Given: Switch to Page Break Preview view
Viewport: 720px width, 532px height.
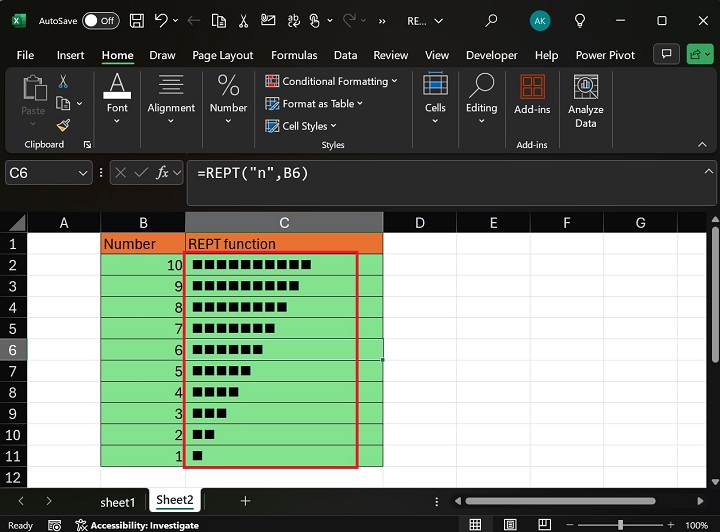Looking at the screenshot, I should (544, 525).
